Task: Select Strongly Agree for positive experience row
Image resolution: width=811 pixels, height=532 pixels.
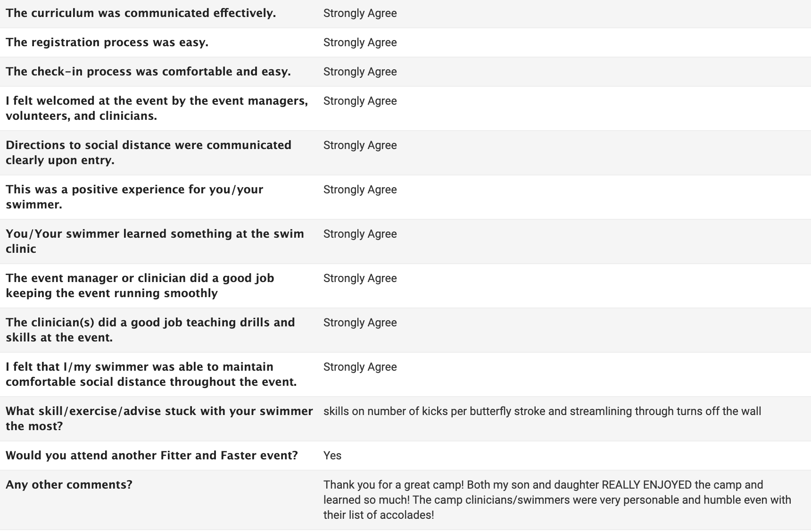Action: [x=360, y=190]
